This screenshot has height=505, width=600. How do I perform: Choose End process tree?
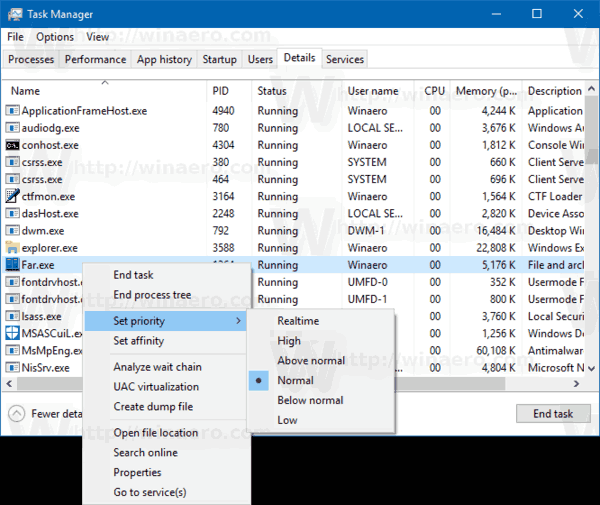[x=166, y=295]
